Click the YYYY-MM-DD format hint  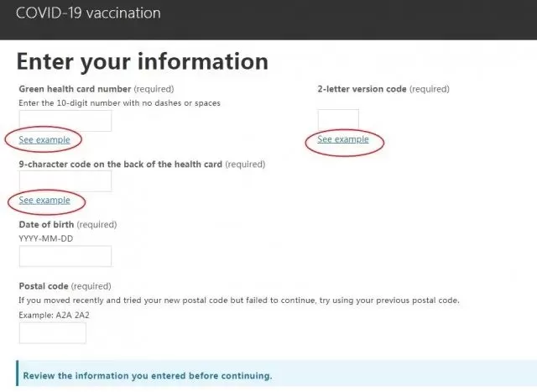pos(46,239)
